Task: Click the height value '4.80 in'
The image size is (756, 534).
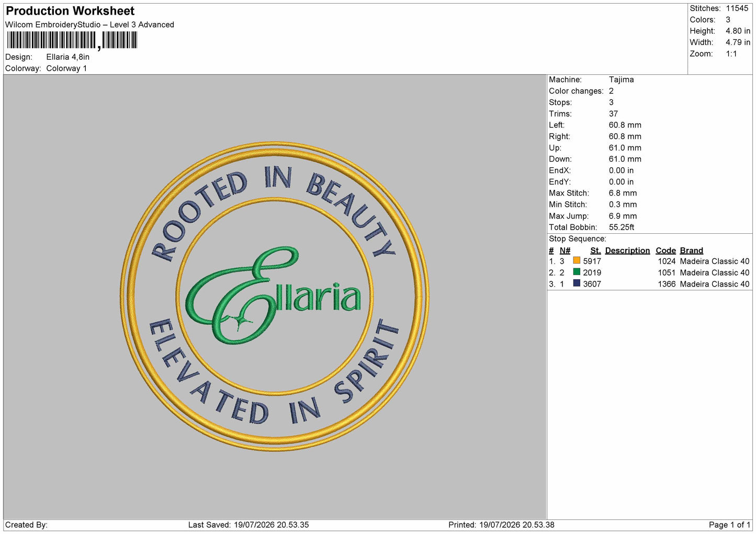Action: point(738,31)
